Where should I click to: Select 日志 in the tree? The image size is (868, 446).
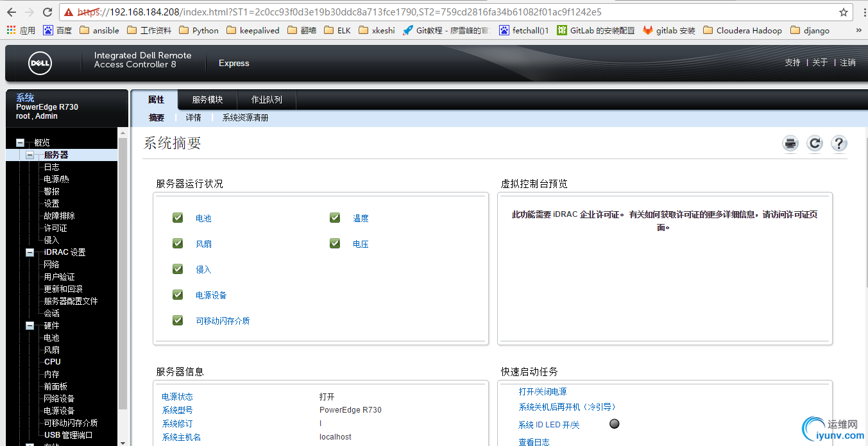tap(51, 167)
